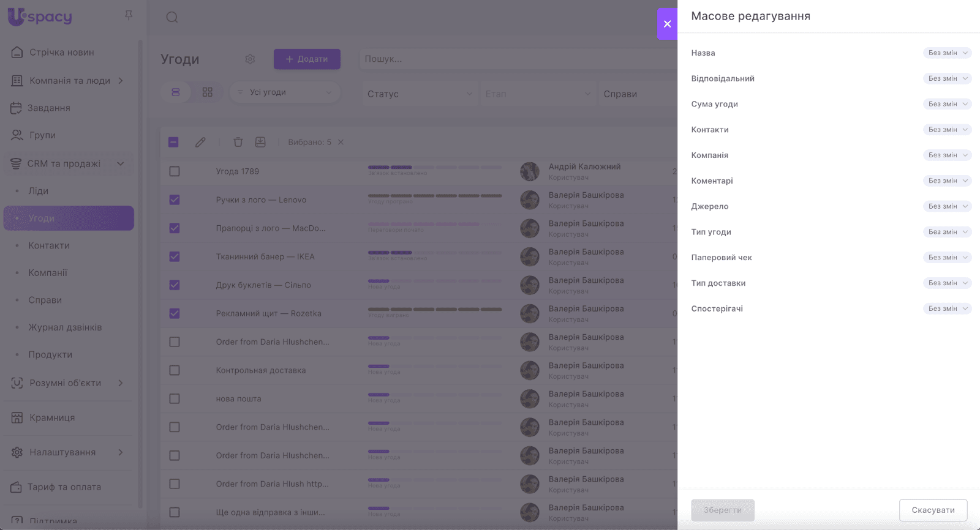The width and height of the screenshot is (980, 530).
Task: Open the Сума угоди 'Без змін' dropdown
Action: click(947, 104)
